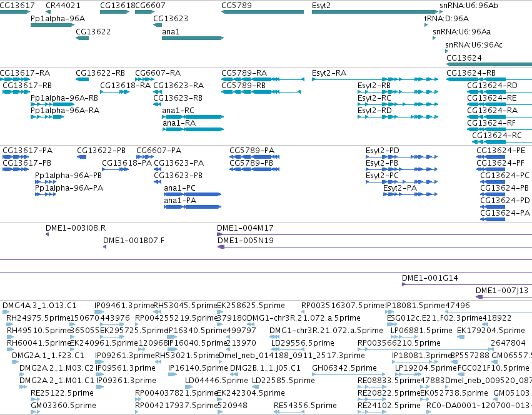
Task: Click the tRNA:D:96A gene label
Action: (446, 18)
